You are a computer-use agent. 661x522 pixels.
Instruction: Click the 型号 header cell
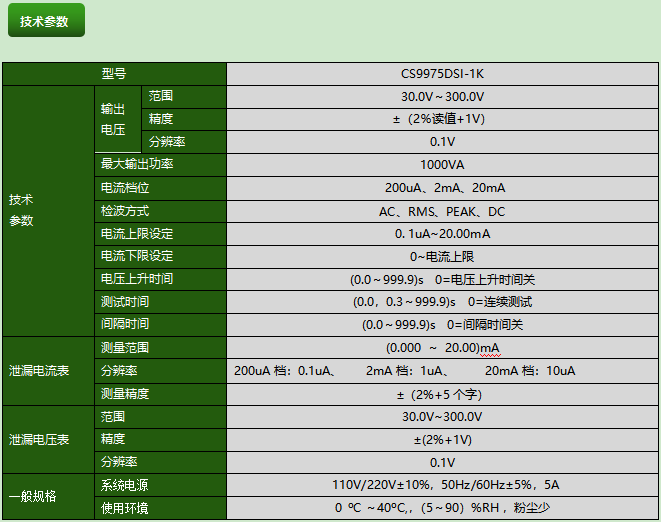coord(113,73)
